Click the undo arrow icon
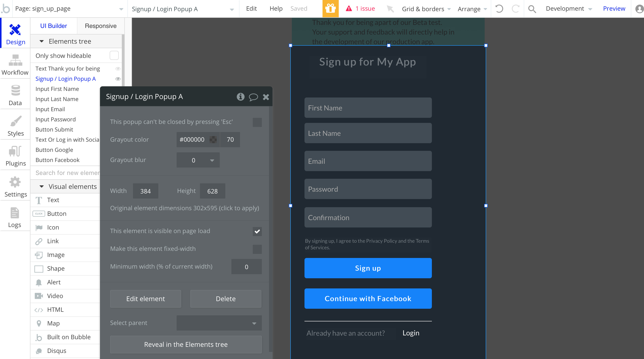Image resolution: width=644 pixels, height=359 pixels. click(x=499, y=9)
